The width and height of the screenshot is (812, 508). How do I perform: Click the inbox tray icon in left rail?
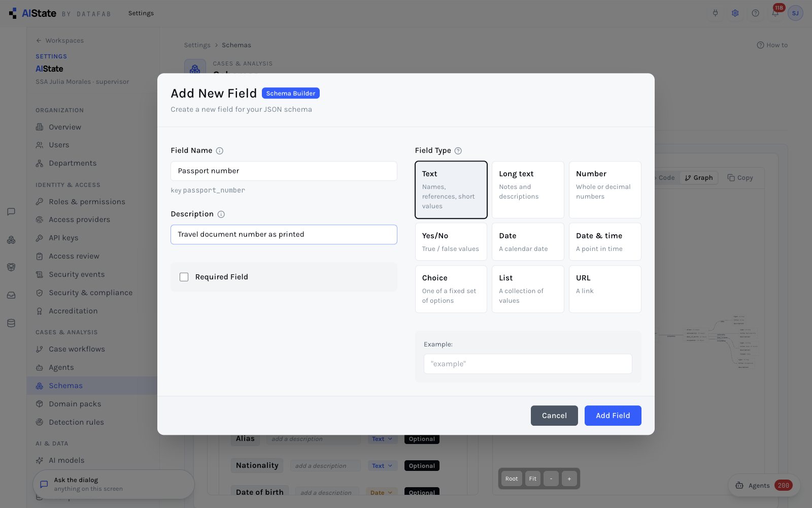[11, 295]
